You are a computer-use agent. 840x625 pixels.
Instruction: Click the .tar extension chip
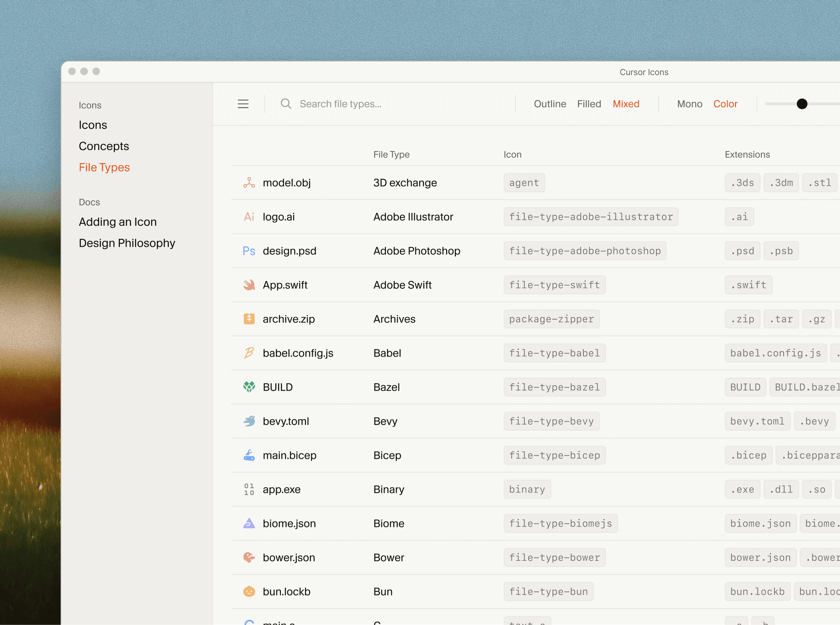[x=781, y=319]
